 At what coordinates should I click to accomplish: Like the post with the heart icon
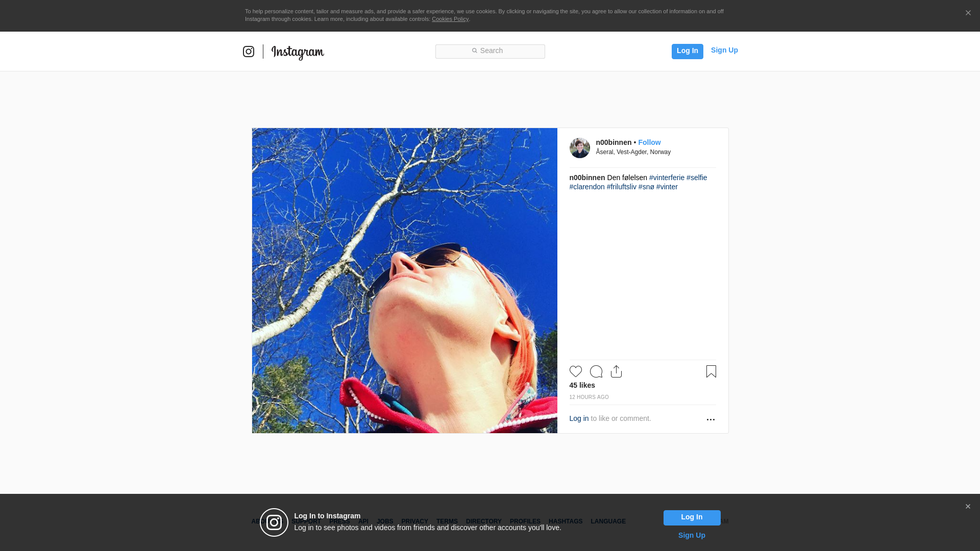coord(576,371)
